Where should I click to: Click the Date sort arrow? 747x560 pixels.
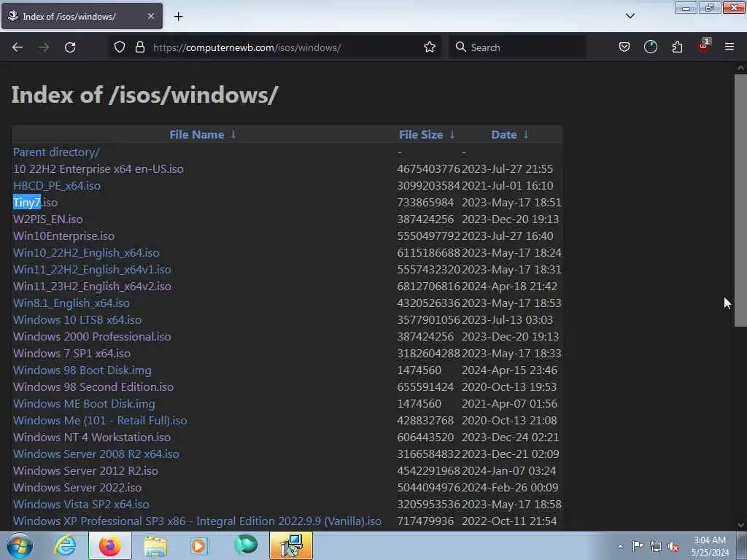point(526,134)
